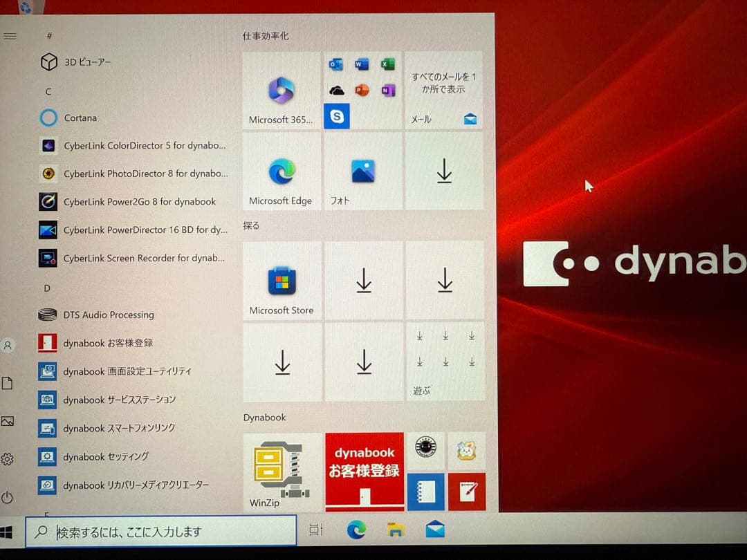Open the Settings gear in the Start sidebar

point(8,458)
